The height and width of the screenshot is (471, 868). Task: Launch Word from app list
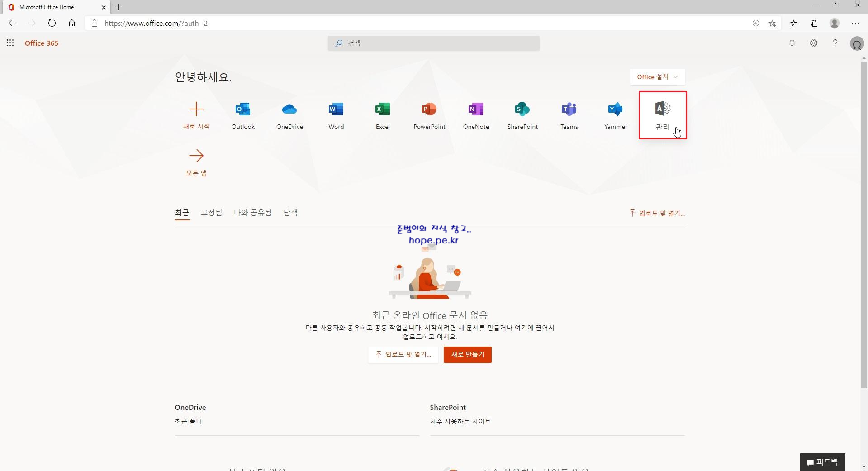point(336,115)
